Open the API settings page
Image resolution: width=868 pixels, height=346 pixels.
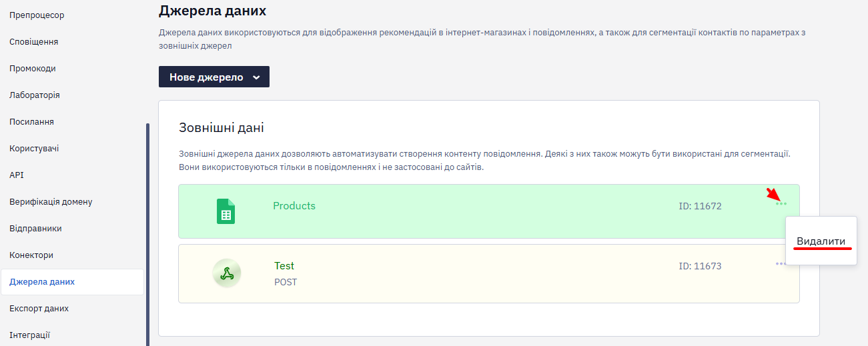[17, 175]
